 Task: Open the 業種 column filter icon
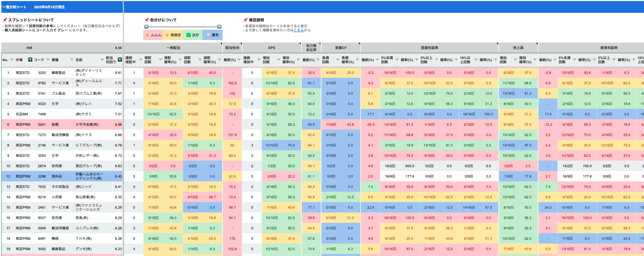tap(72, 60)
